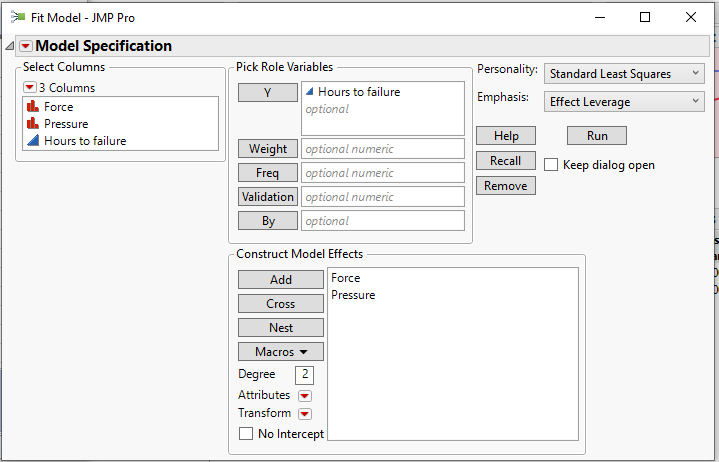
Task: Select the Pressure column in the list
Action: tap(65, 124)
